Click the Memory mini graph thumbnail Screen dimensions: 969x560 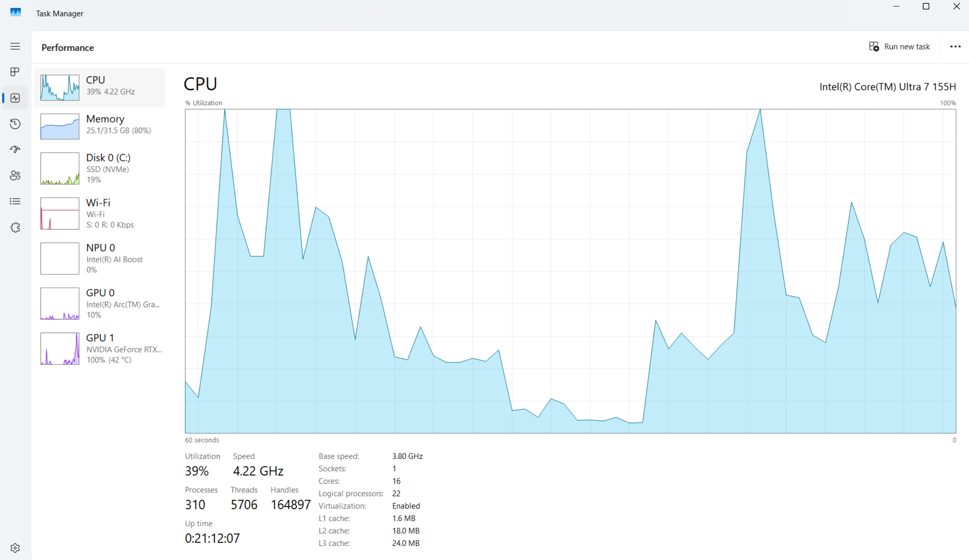coord(60,126)
